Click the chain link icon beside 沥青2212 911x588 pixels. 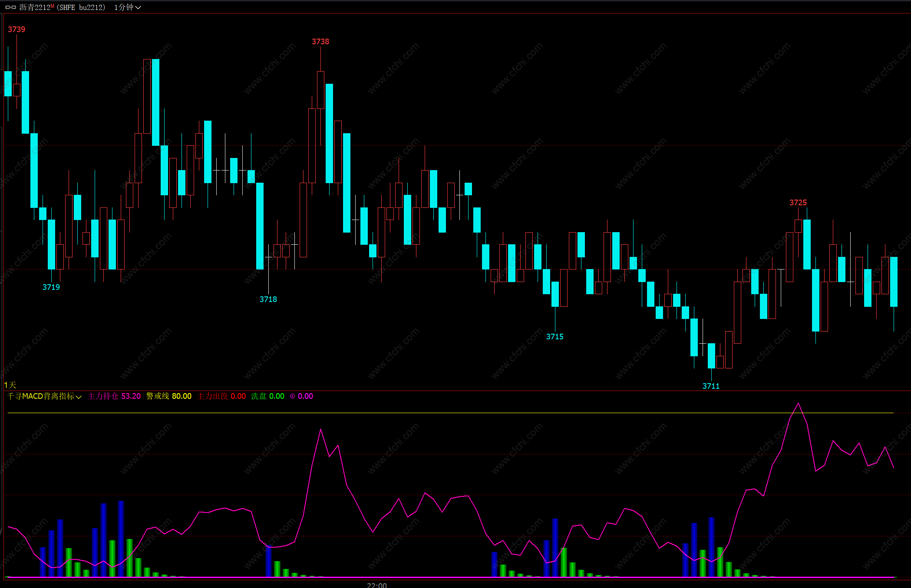coord(10,7)
